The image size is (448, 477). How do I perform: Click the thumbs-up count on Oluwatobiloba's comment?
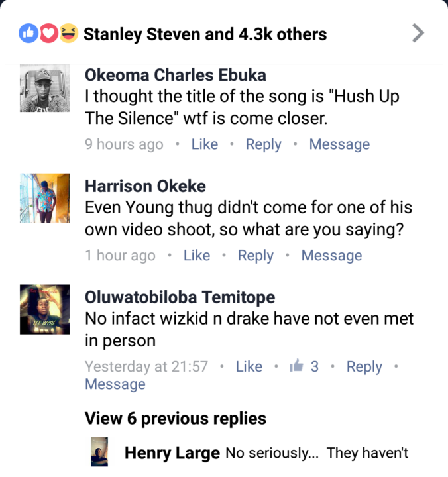(305, 366)
